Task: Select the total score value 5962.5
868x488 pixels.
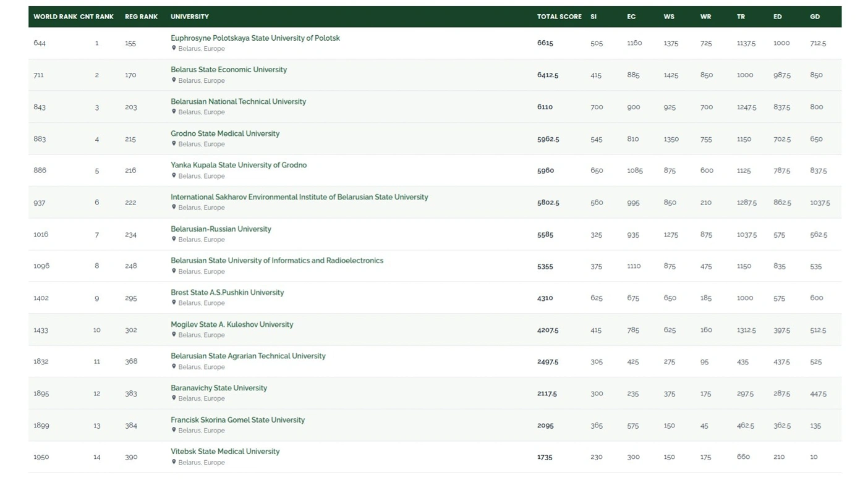Action: [548, 139]
